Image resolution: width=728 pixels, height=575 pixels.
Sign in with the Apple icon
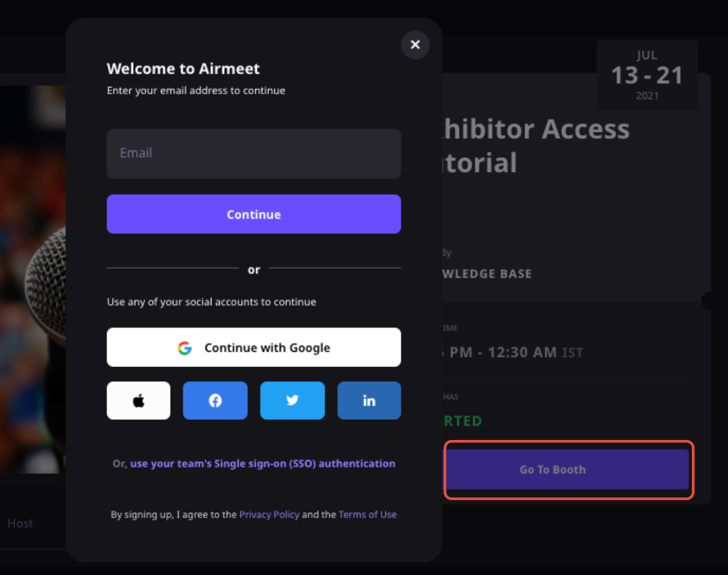pos(139,400)
